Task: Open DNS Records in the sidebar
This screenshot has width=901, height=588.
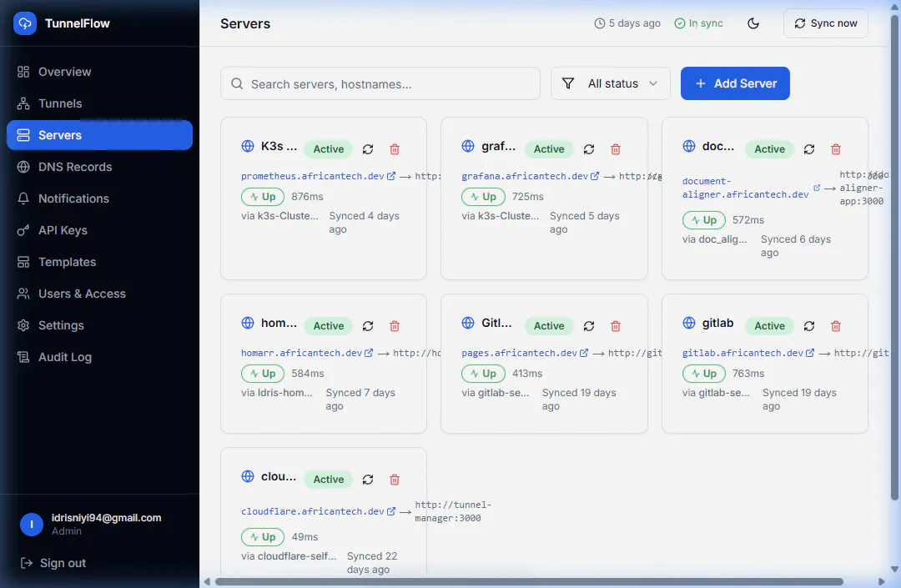Action: point(99,167)
